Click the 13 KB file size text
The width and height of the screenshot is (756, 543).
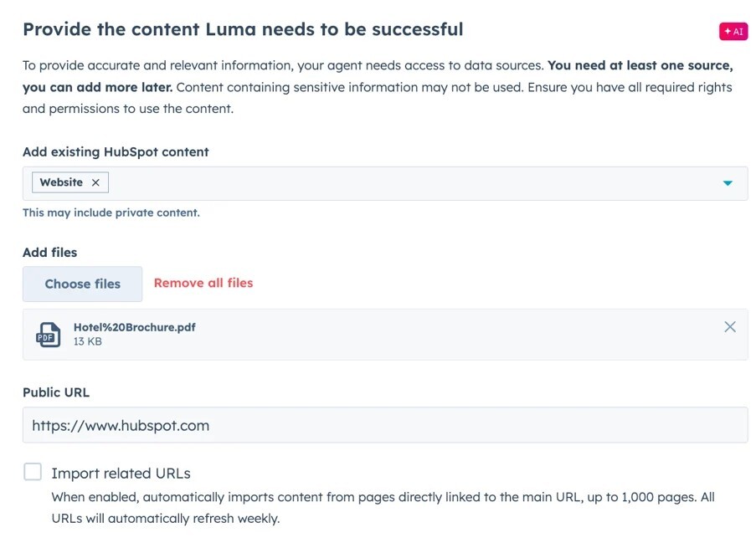(x=88, y=341)
